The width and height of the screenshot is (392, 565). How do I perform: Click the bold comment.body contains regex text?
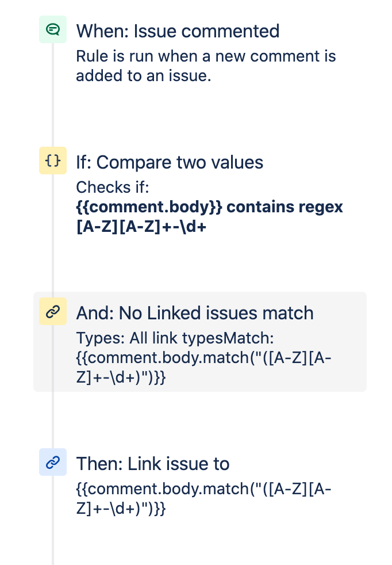[209, 207]
